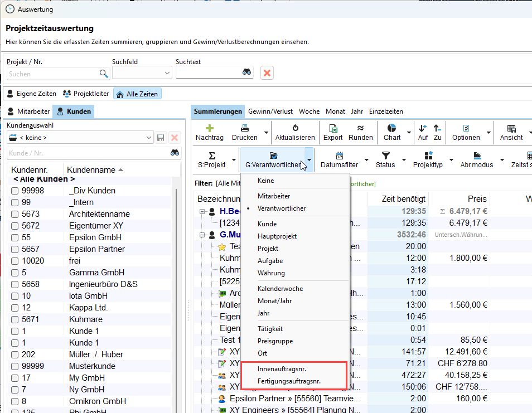This screenshot has height=413, width=532.
Task: Refresh data with the Aktualisieren button
Action: click(295, 128)
